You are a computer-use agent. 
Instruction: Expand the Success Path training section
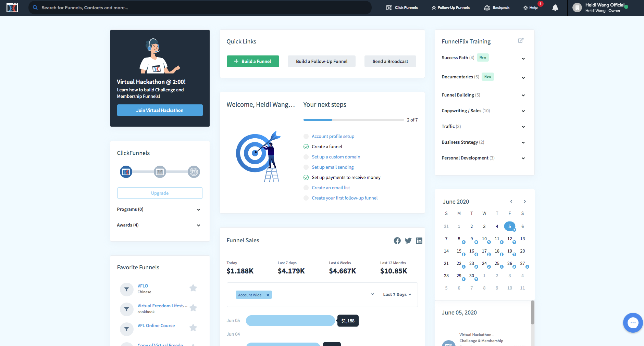(x=523, y=59)
